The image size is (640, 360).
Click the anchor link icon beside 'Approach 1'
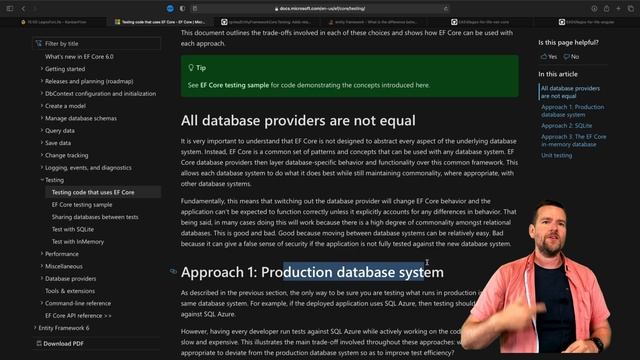pos(173,271)
